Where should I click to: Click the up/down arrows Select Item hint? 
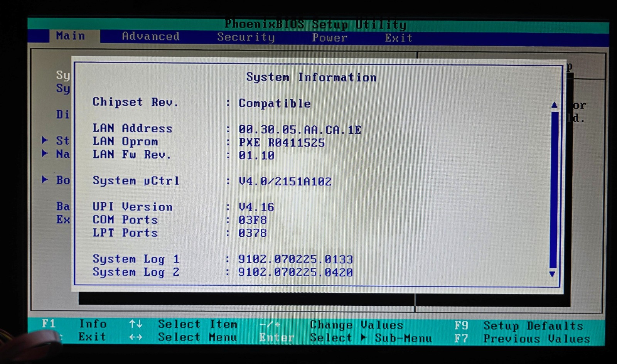pos(183,324)
